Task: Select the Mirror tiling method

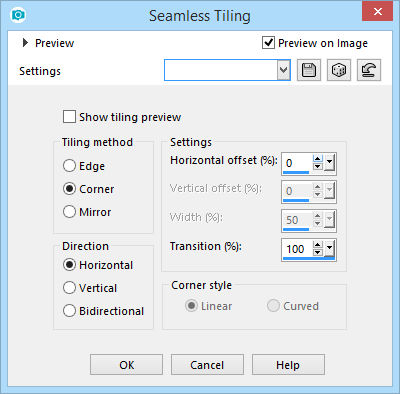Action: click(x=69, y=212)
